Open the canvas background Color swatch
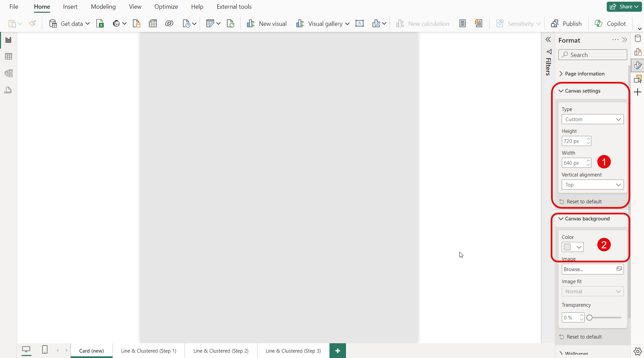Screen dimensions: 644x358 573,247
